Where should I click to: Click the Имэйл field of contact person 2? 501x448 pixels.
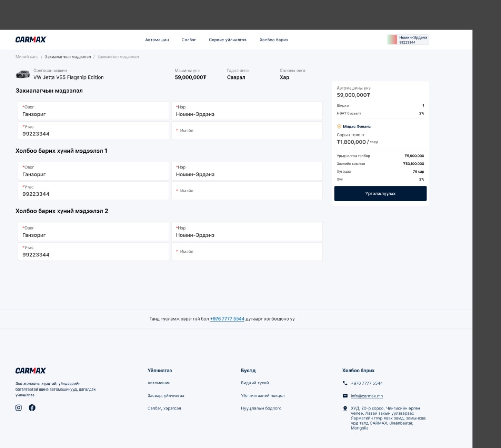pos(246,252)
